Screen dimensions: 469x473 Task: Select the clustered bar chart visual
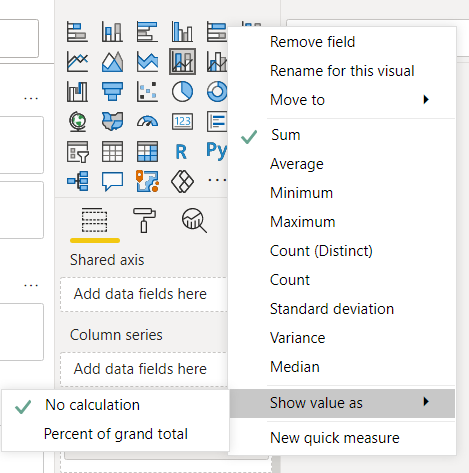147,32
